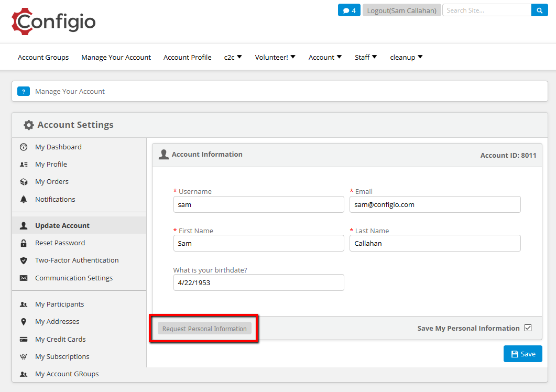Expand the cleanup dropdown menu
The image size is (556, 392).
406,57
